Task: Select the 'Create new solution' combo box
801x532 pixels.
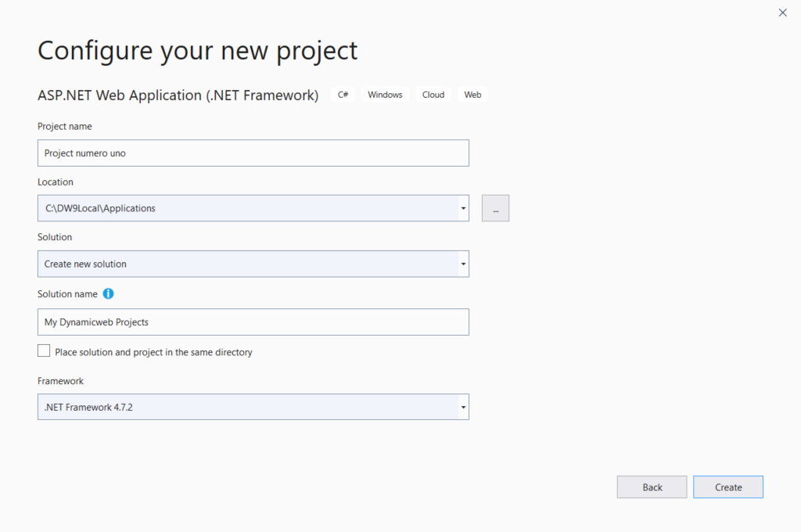Action: (246, 264)
